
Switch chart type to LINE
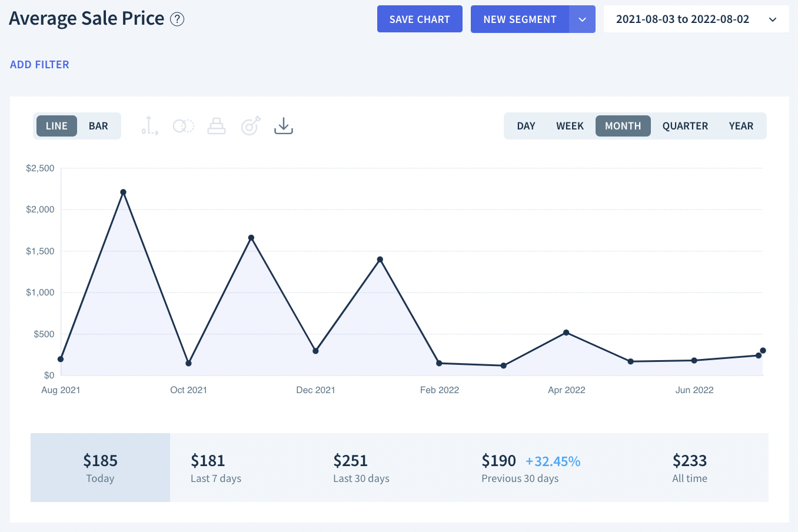point(56,126)
